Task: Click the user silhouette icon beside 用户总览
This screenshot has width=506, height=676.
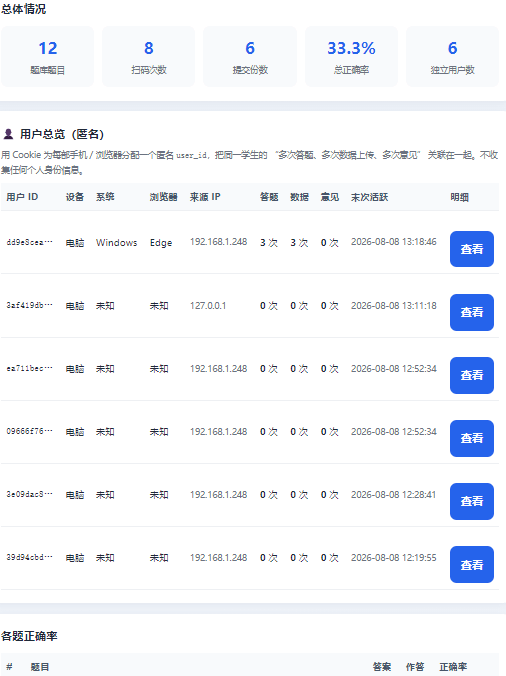Action: (8, 134)
